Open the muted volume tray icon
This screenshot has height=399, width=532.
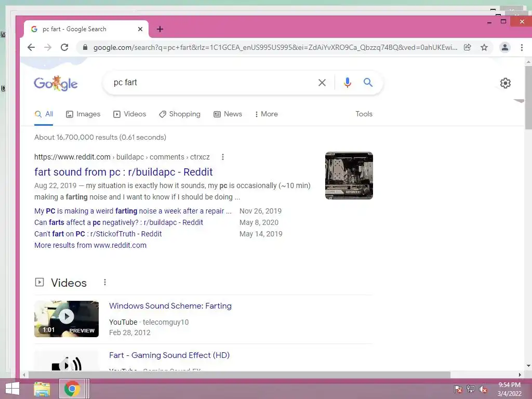coord(483,389)
